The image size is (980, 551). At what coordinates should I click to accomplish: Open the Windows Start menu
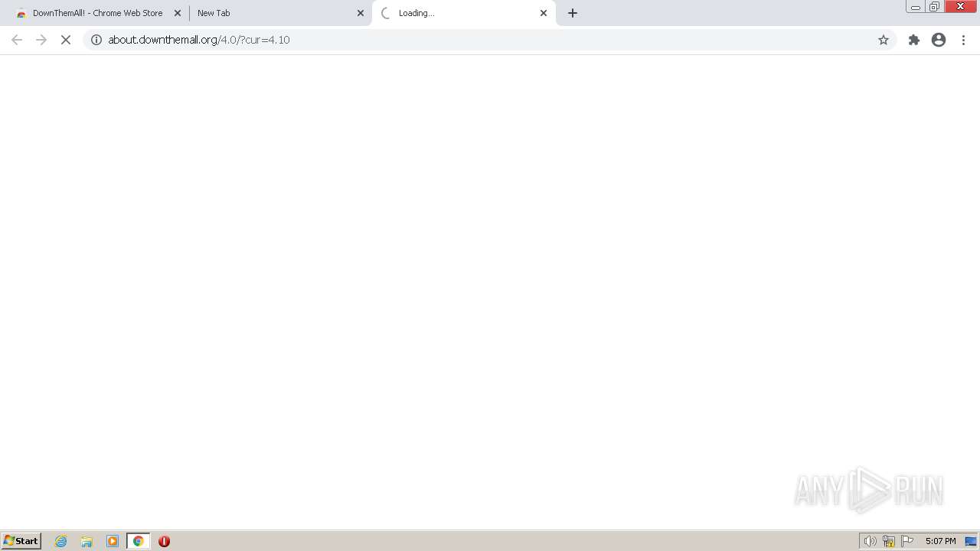click(x=21, y=541)
